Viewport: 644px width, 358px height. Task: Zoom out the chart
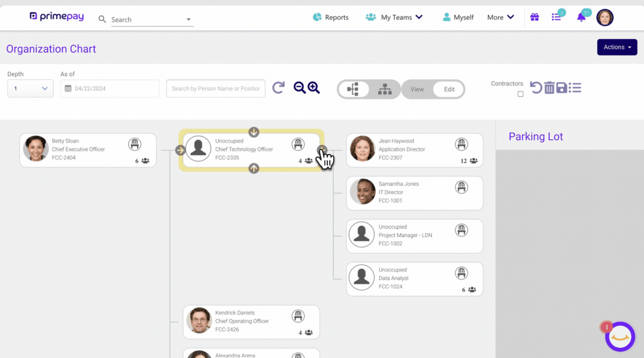point(299,88)
